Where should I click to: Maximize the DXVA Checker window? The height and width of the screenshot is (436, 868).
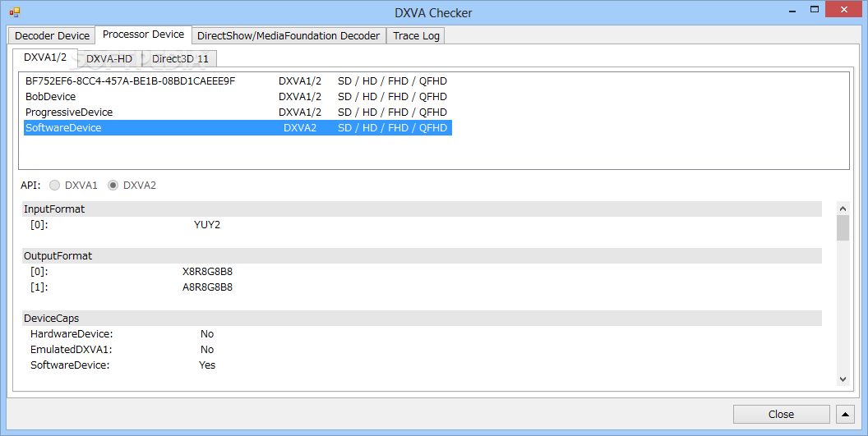point(815,9)
